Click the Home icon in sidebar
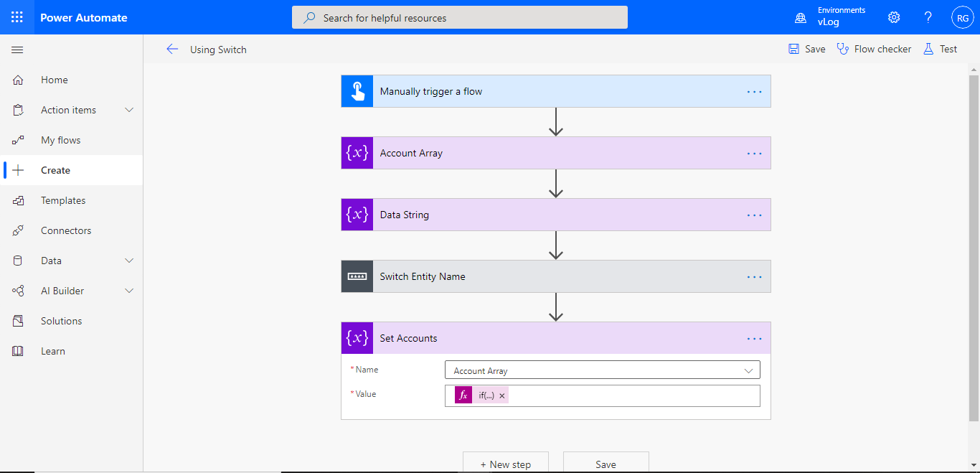980x473 pixels. [x=18, y=80]
